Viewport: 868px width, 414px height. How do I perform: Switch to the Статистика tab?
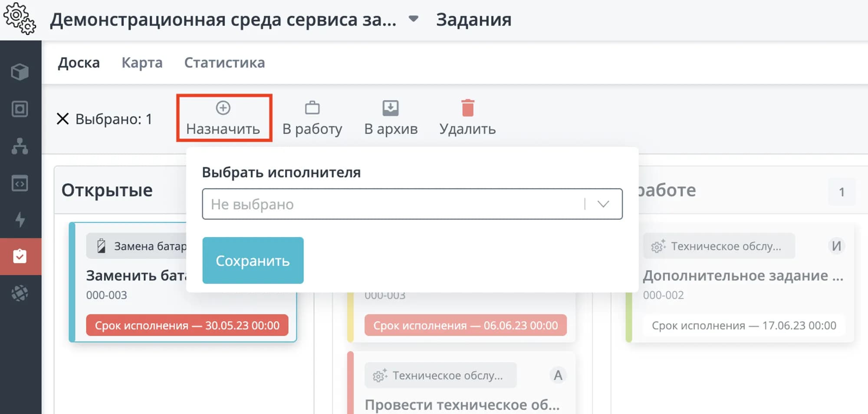(224, 63)
